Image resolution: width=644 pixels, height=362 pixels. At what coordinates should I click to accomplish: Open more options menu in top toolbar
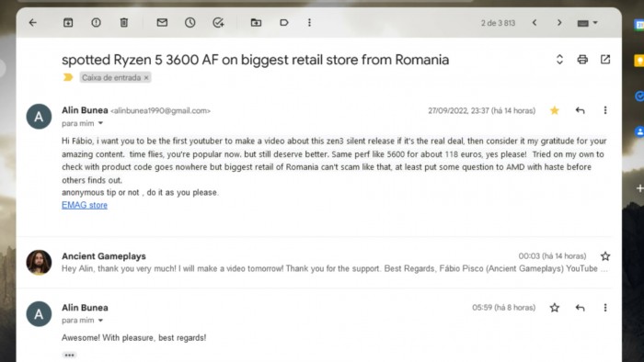[309, 23]
